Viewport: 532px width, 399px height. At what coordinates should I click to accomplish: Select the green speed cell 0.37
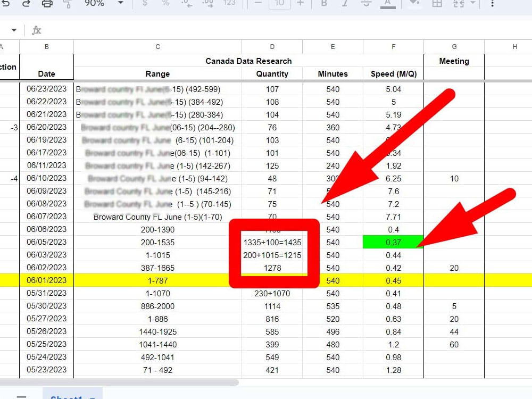click(393, 242)
